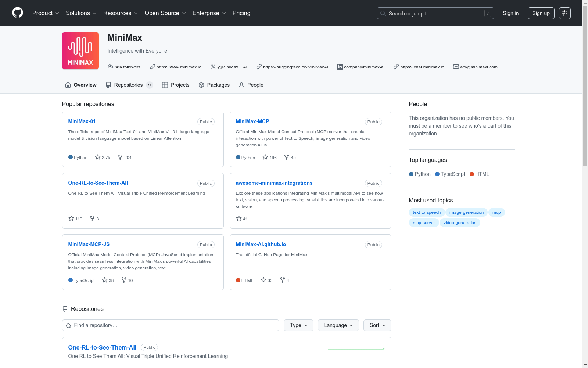Screen dimensions: 588x368
Task: Click the fork count on MiniMax-01
Action: [125, 158]
